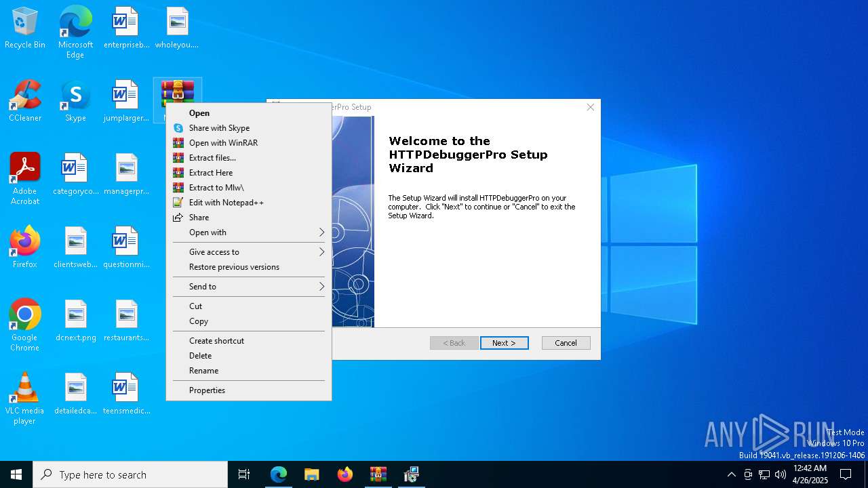Open Properties from context menu
This screenshot has height=488, width=868.
pyautogui.click(x=249, y=390)
